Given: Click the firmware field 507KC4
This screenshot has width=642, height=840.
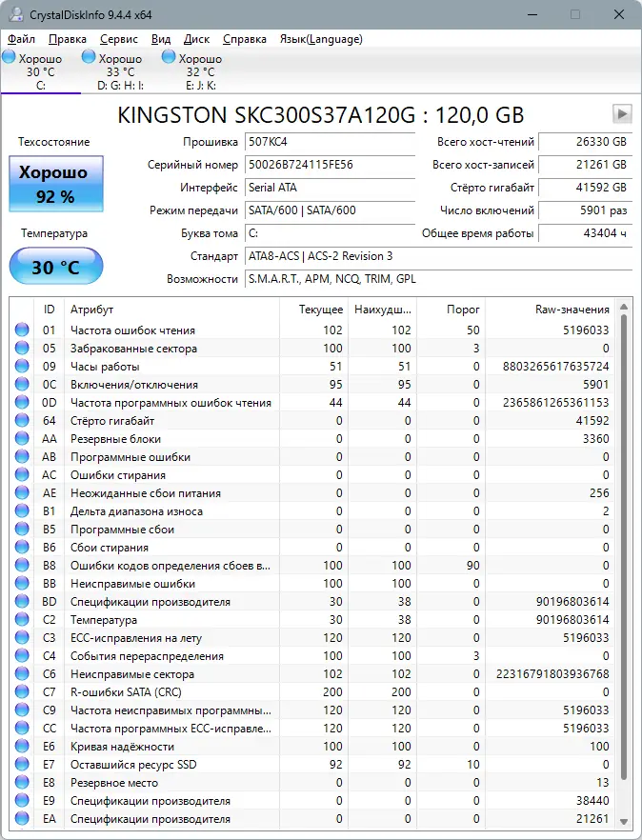Looking at the screenshot, I should click(x=331, y=142).
